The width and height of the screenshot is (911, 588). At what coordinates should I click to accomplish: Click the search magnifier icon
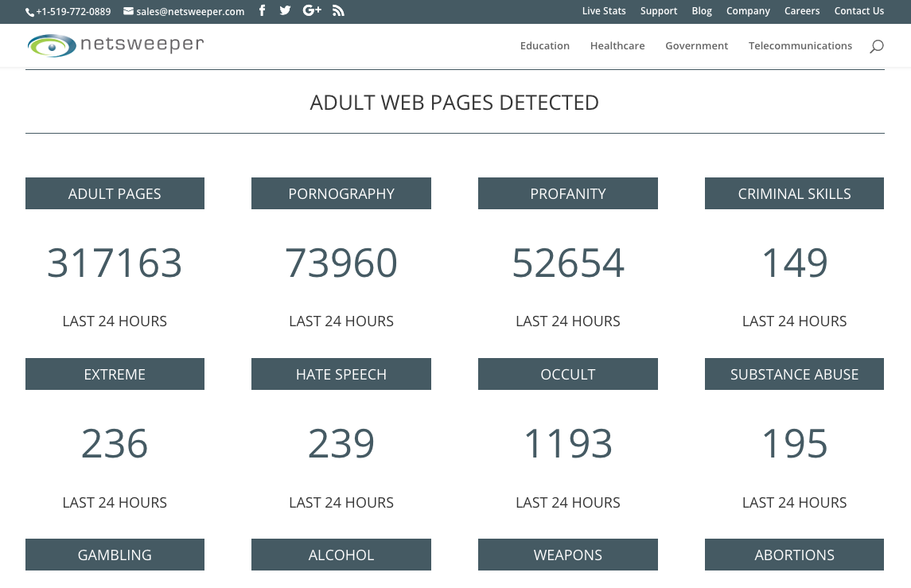click(876, 46)
